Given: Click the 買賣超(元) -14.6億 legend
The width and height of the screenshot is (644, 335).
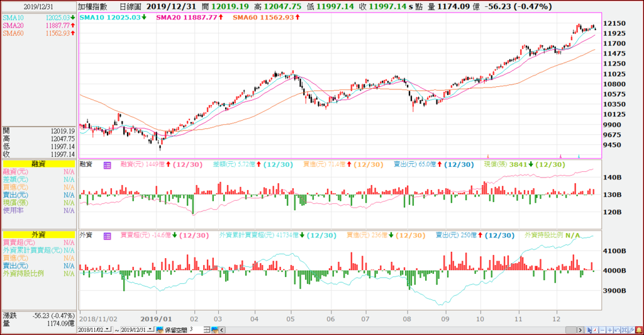Looking at the screenshot, I should pos(164,235).
